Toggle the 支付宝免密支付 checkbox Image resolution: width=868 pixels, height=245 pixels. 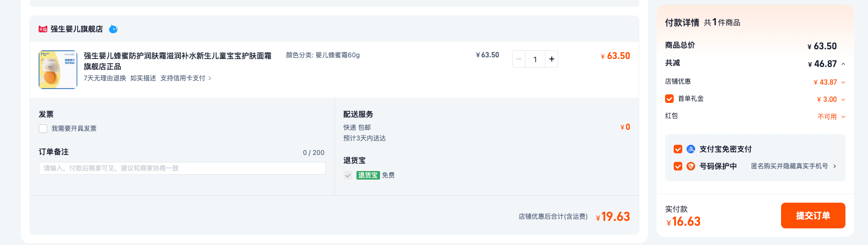678,149
